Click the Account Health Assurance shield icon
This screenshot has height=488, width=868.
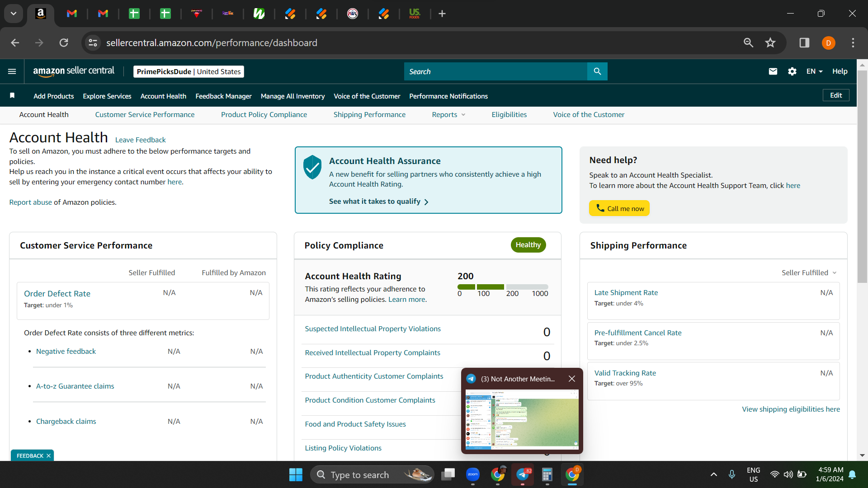tap(312, 167)
